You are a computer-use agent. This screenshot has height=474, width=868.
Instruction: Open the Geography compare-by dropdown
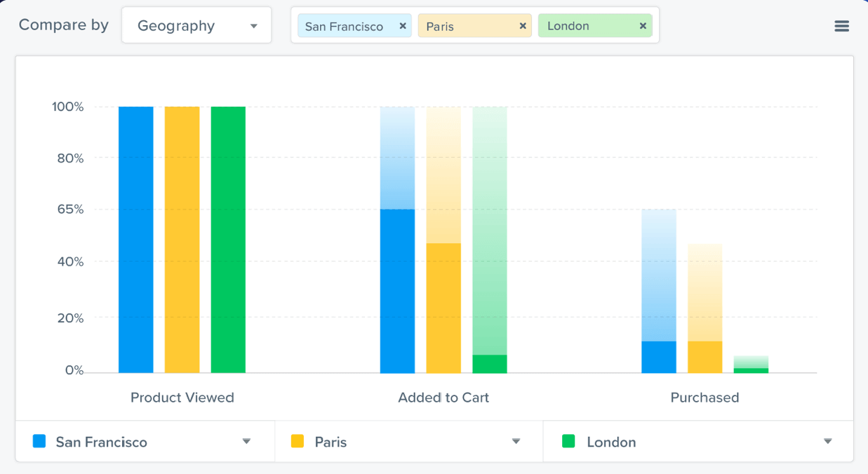pos(196,25)
